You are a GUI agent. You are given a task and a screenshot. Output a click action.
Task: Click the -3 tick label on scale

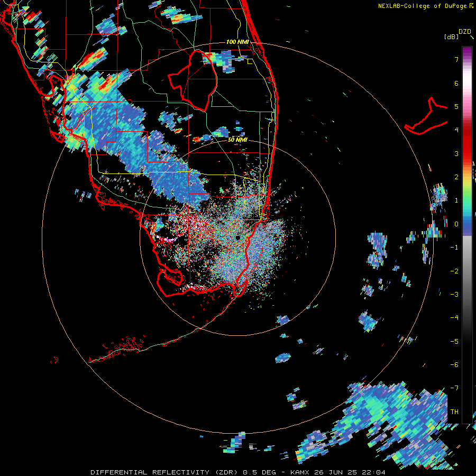click(454, 295)
